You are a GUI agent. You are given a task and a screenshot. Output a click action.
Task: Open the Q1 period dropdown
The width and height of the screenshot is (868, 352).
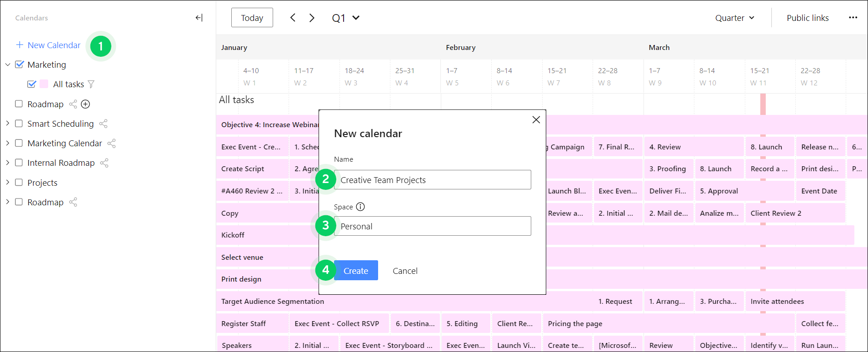pyautogui.click(x=346, y=18)
